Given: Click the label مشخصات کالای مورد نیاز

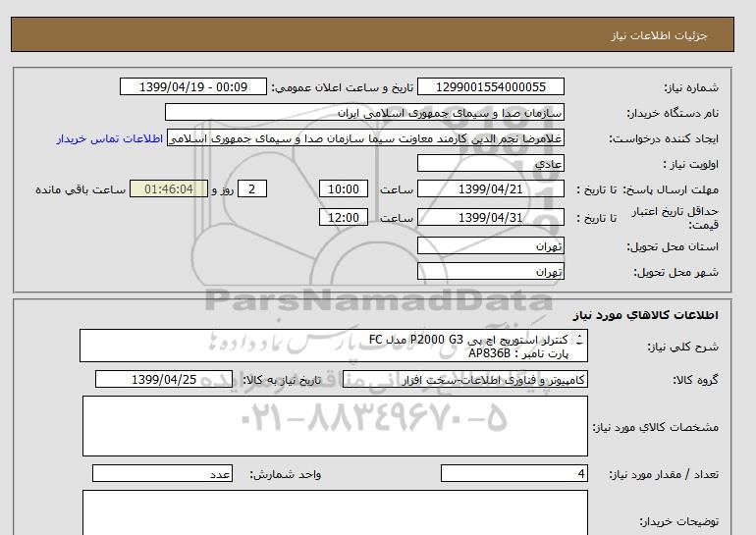Looking at the screenshot, I should click(655, 427).
